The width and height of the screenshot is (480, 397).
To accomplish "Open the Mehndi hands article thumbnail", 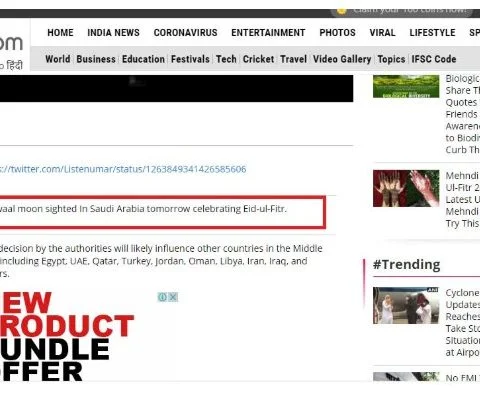I will point(406,188).
